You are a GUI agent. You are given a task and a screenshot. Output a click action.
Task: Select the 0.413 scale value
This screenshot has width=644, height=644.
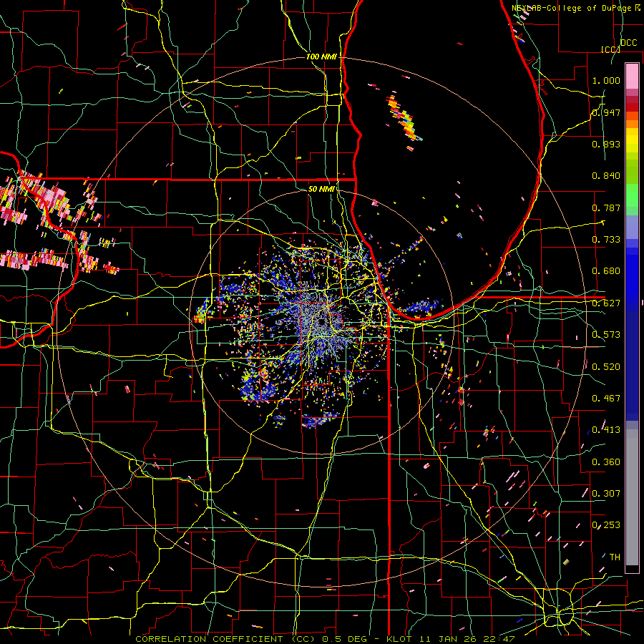tap(606, 430)
